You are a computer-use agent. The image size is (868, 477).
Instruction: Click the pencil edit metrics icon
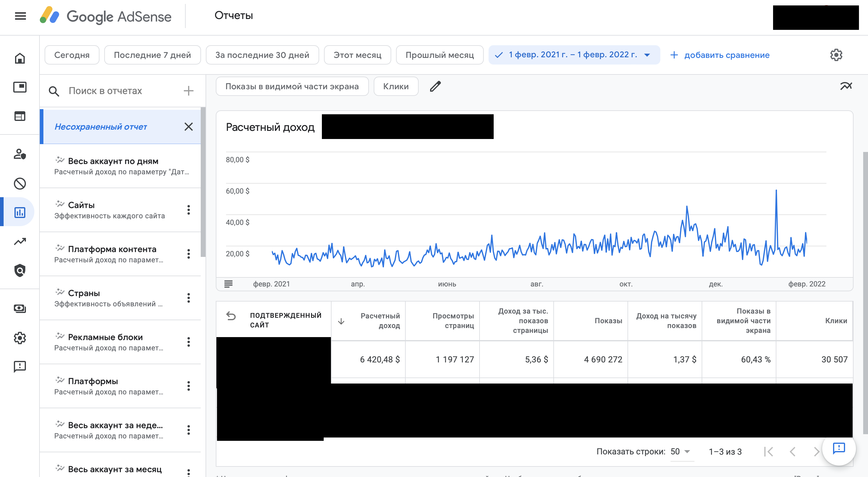click(435, 86)
